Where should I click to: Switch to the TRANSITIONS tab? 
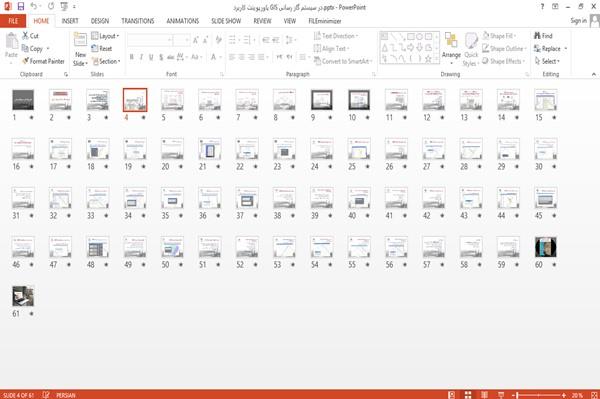[x=138, y=21]
